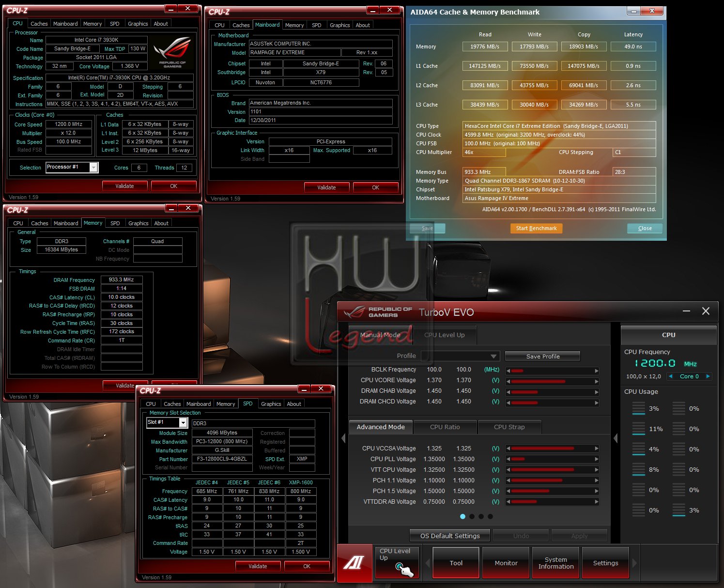Viewport: 724px width, 588px height.
Task: Open the Profile dropdown in TurboV EVO
Action: [460, 356]
